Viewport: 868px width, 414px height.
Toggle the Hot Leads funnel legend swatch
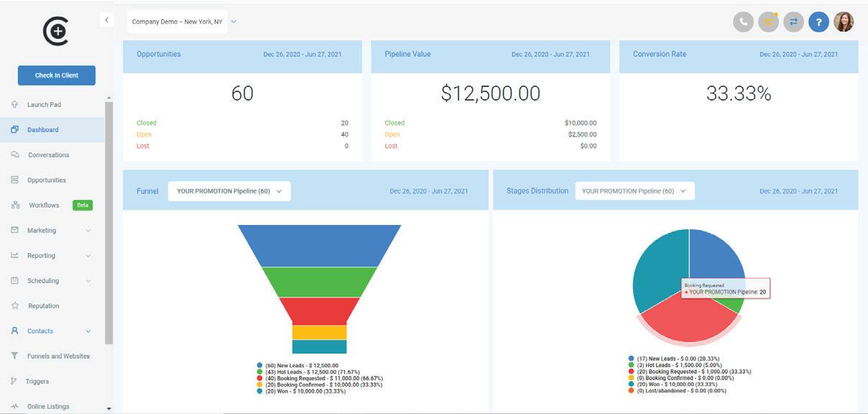coord(259,372)
